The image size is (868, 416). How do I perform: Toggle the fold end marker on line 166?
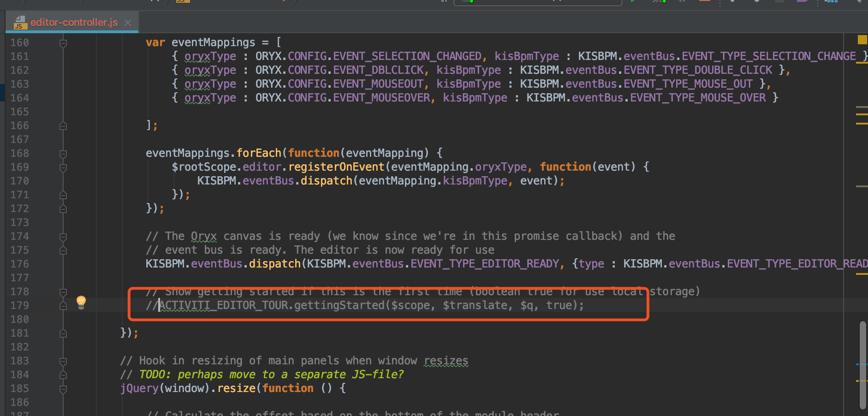[63, 125]
